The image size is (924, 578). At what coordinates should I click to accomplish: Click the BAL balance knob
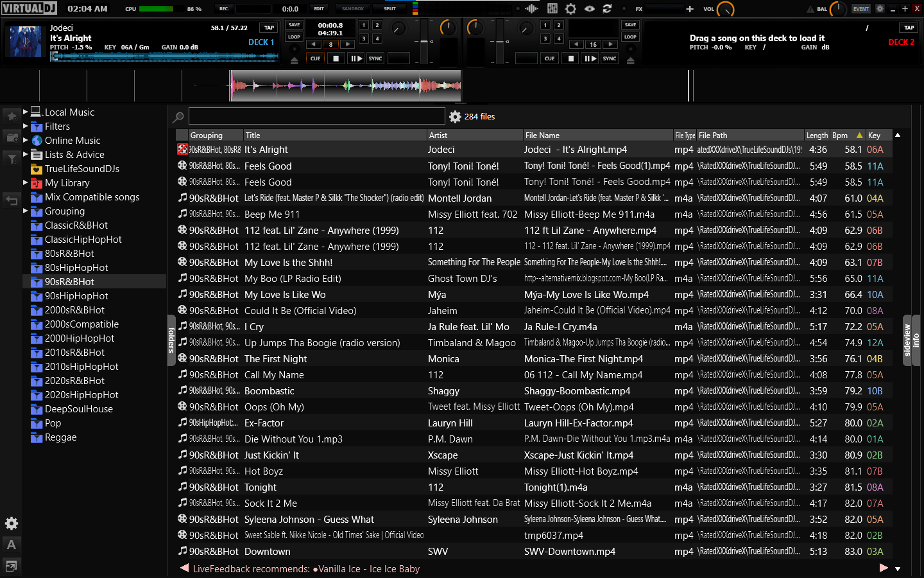coord(838,9)
